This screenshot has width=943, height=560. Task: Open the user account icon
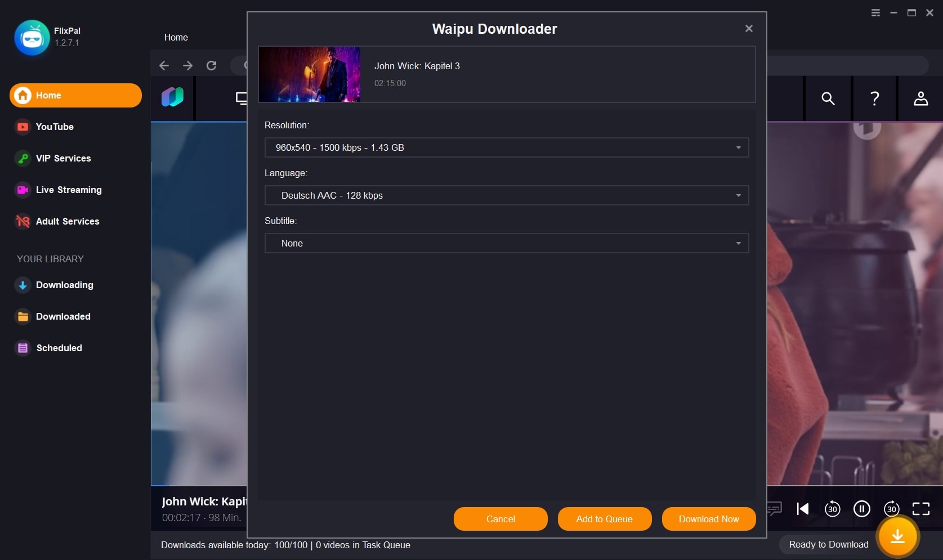click(920, 98)
